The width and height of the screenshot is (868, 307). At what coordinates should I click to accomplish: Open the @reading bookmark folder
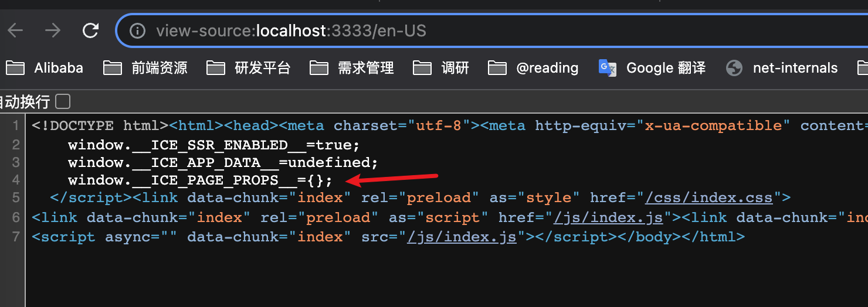(533, 68)
